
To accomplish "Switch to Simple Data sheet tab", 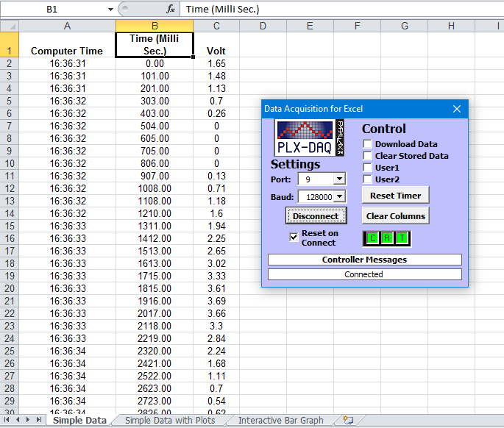I will click(79, 421).
